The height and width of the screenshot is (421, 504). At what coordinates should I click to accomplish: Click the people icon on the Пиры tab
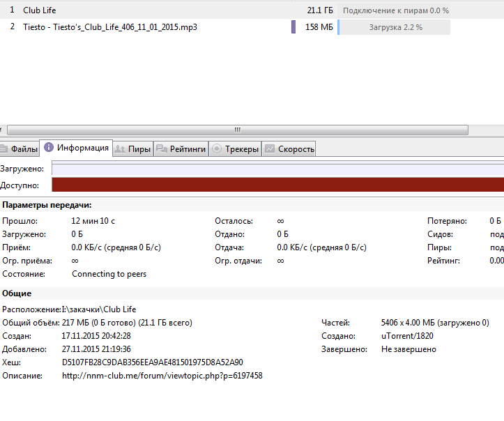tap(120, 149)
